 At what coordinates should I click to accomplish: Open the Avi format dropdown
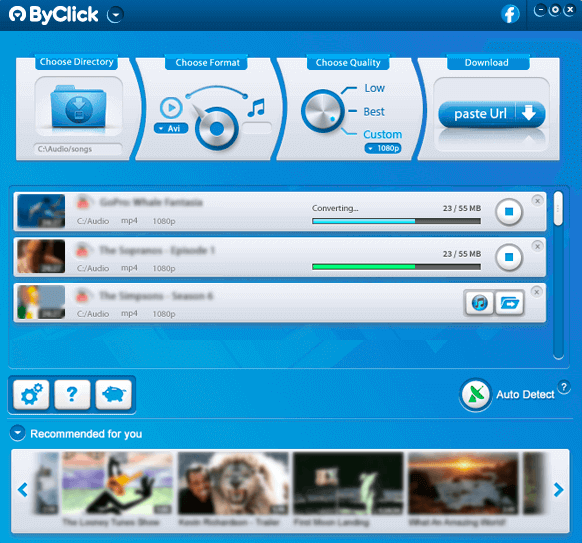click(x=171, y=128)
